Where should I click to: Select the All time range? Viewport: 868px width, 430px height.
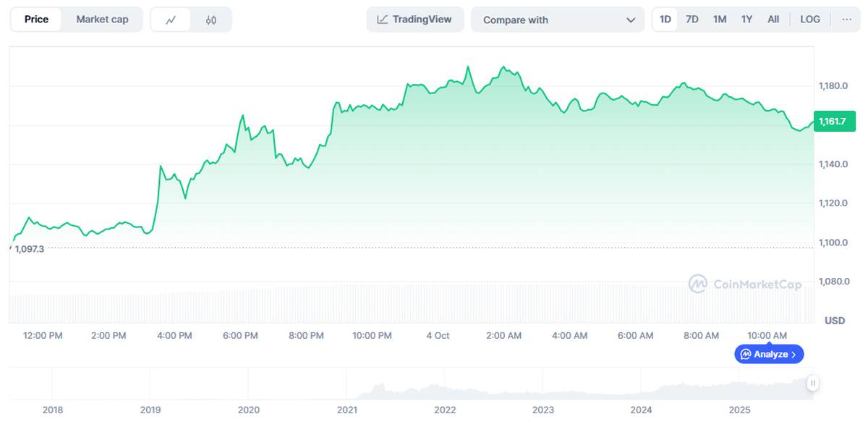pos(773,20)
